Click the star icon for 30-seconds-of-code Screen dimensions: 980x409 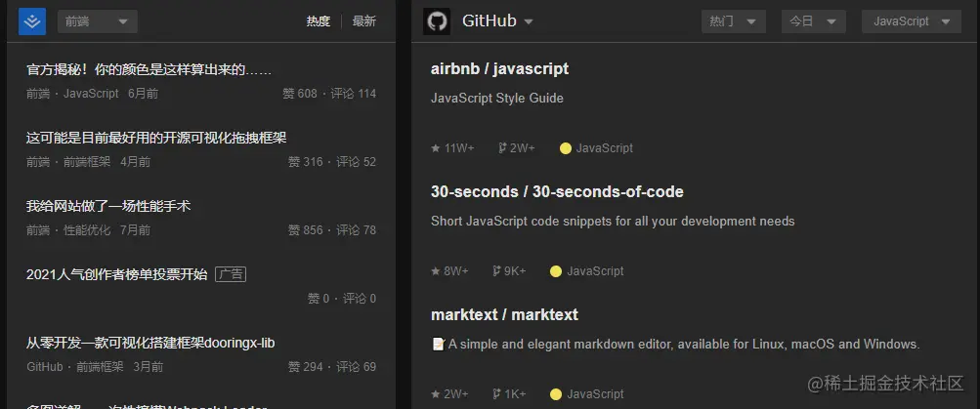click(436, 271)
